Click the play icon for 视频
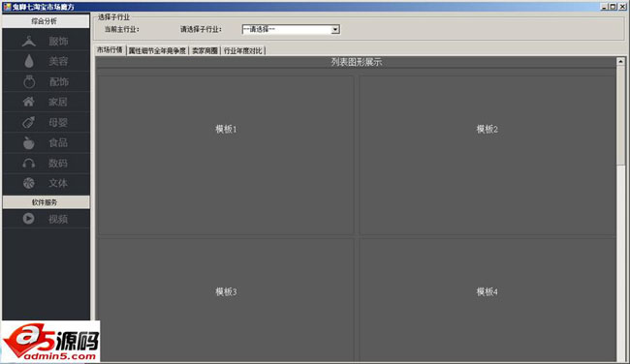The width and height of the screenshot is (630, 364). pos(28,219)
